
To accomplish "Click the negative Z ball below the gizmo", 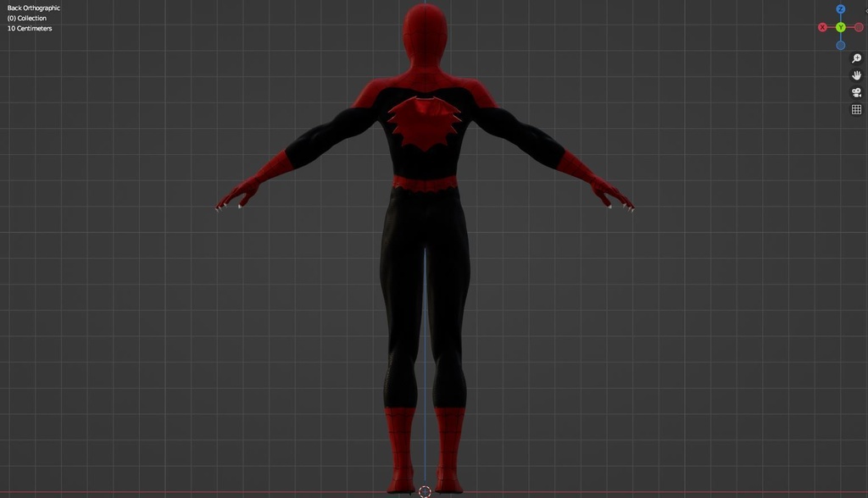I will [840, 44].
